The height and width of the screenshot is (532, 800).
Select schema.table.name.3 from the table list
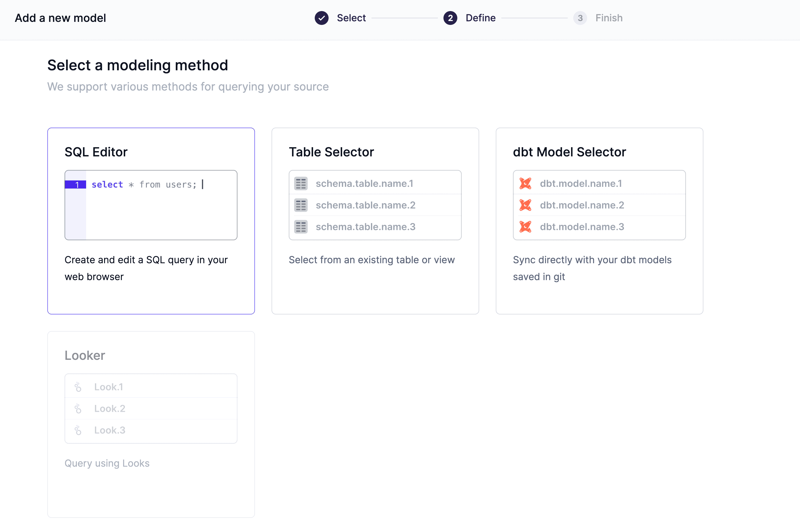pyautogui.click(x=365, y=227)
